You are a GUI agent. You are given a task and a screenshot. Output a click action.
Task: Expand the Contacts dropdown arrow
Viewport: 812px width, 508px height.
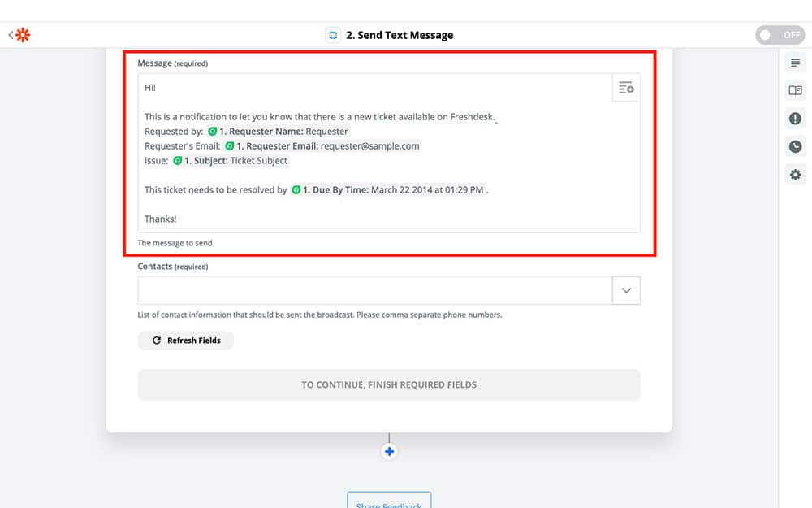(x=626, y=291)
